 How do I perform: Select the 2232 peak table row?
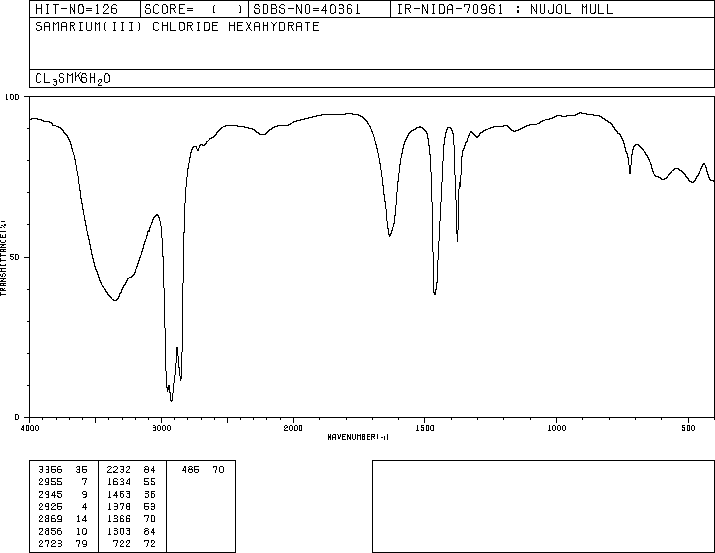click(x=131, y=470)
